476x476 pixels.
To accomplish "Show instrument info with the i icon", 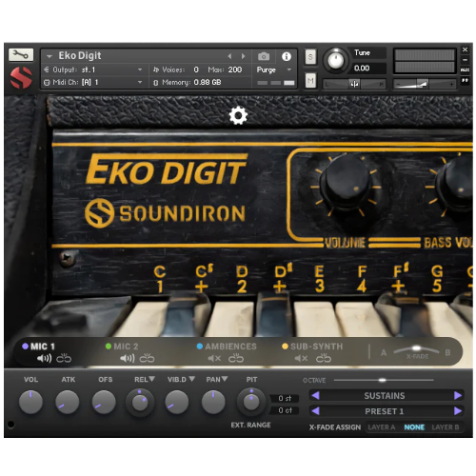I will [x=287, y=56].
